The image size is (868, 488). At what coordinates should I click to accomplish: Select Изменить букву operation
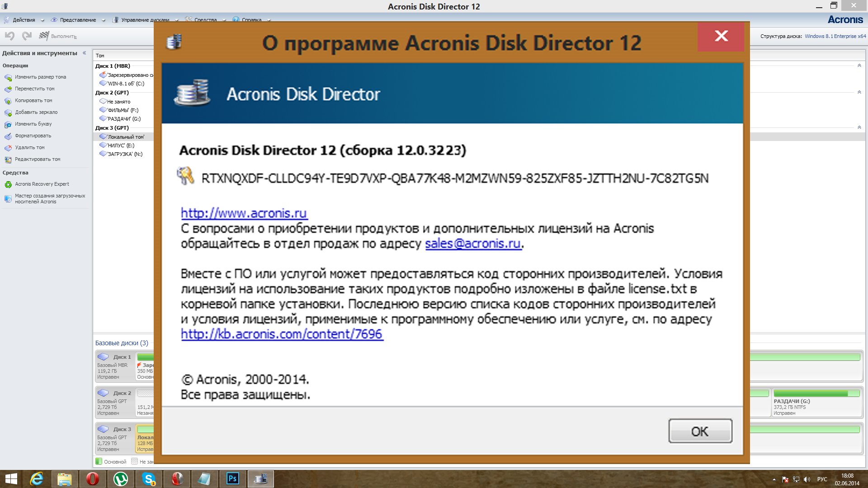coord(33,124)
